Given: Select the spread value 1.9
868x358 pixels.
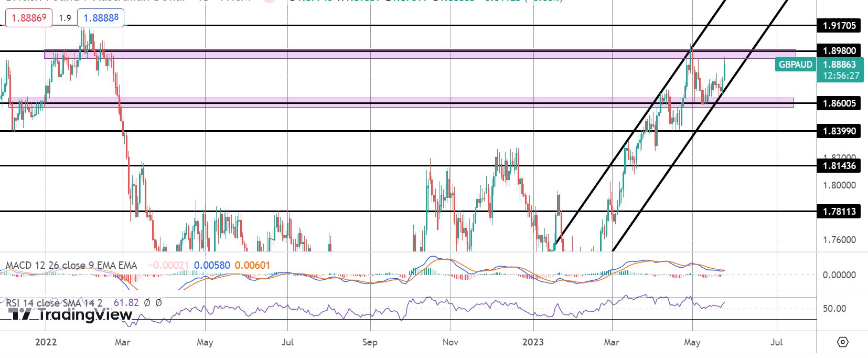Looking at the screenshot, I should [x=65, y=18].
